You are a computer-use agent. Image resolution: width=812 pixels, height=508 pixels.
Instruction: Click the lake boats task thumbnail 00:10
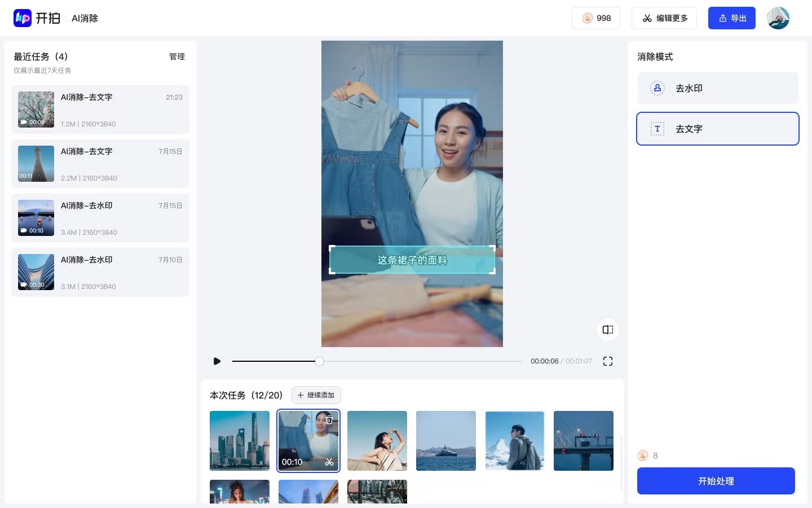click(x=36, y=218)
